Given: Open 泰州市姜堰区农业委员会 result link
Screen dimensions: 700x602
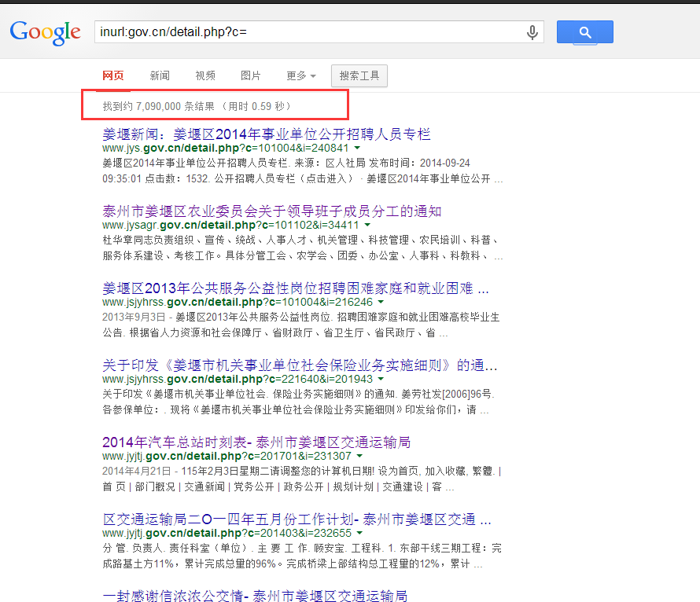Looking at the screenshot, I should click(x=271, y=211).
